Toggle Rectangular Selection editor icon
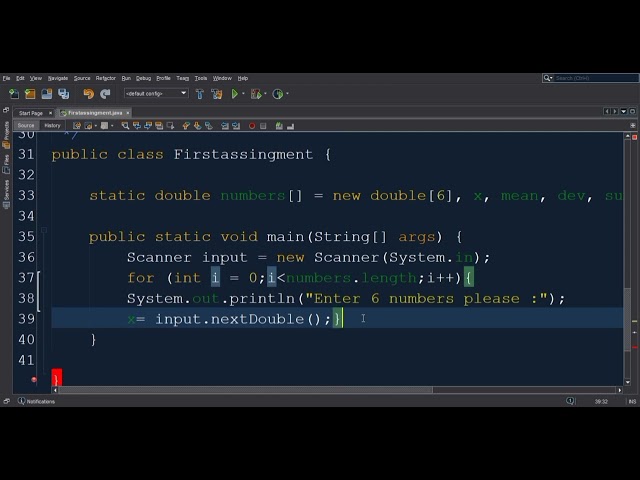The height and width of the screenshot is (480, 640). [x=170, y=126]
